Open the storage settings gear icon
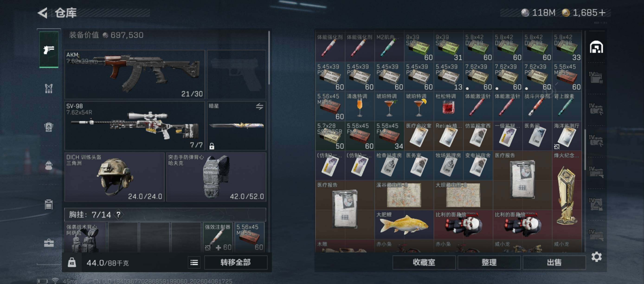 pos(596,257)
